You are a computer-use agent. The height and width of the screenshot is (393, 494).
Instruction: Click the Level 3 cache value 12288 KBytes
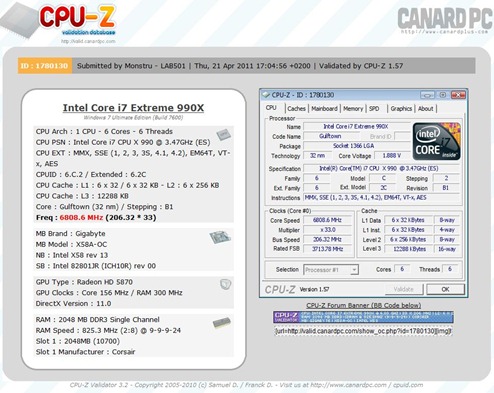pyautogui.click(x=408, y=249)
